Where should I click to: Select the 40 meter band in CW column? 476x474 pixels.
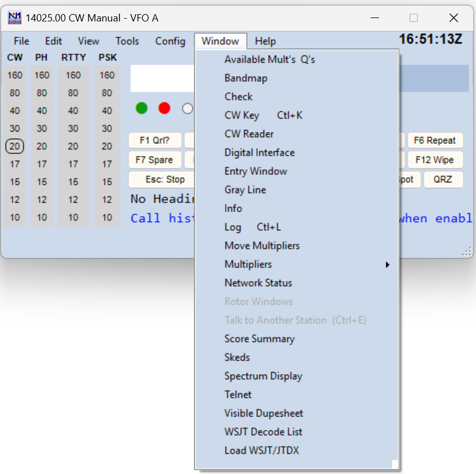tap(15, 111)
